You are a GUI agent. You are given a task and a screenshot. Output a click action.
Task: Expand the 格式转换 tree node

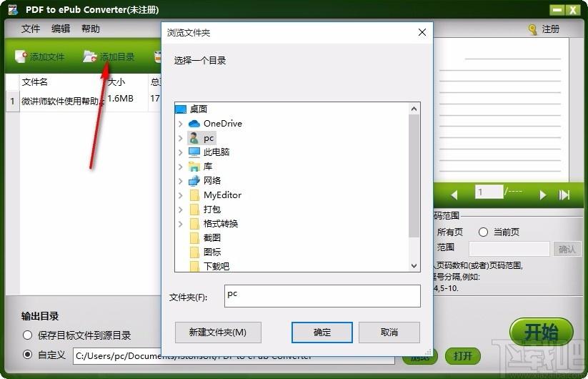(180, 224)
